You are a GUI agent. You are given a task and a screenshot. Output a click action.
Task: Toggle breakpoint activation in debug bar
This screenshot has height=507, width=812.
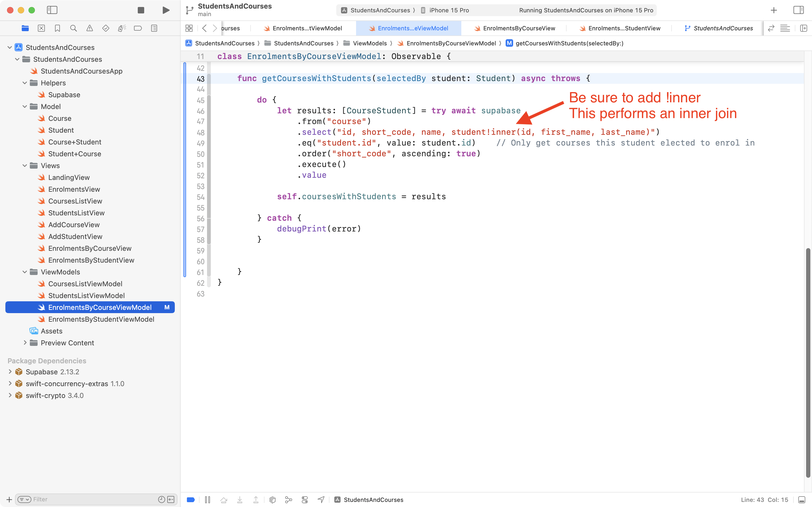[190, 500]
